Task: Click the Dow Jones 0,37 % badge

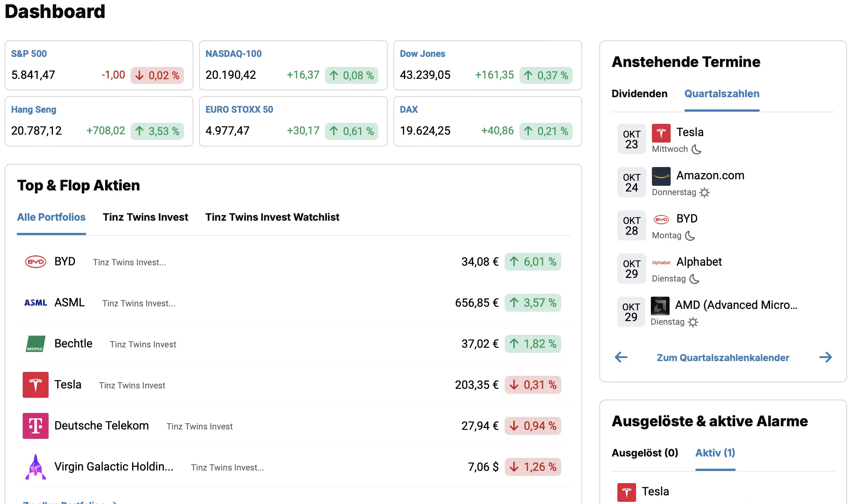Action: [546, 75]
